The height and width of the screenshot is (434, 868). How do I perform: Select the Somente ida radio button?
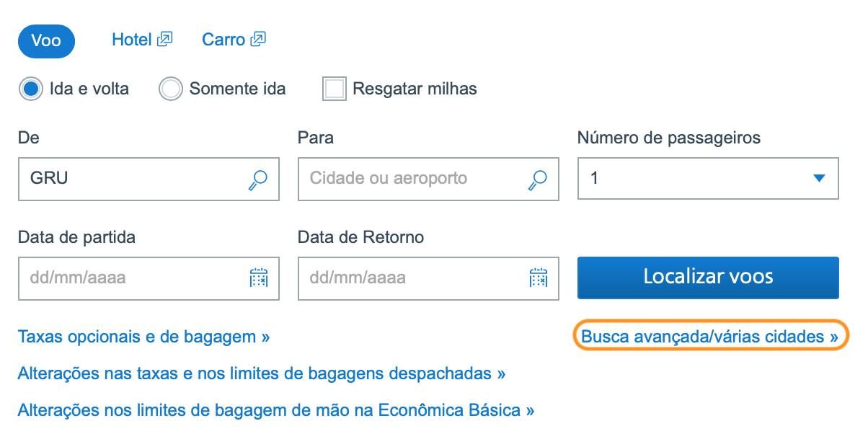point(170,89)
